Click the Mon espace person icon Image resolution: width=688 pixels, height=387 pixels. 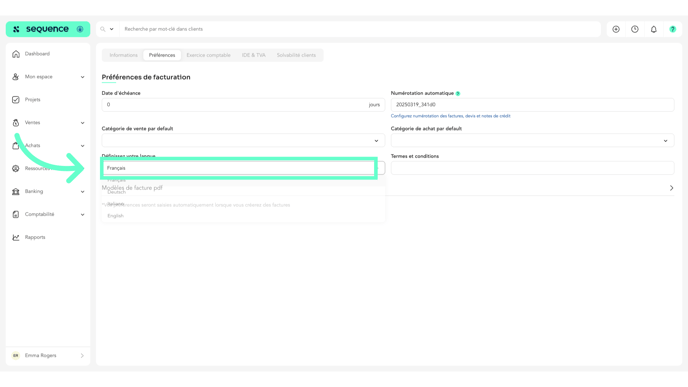(x=16, y=77)
